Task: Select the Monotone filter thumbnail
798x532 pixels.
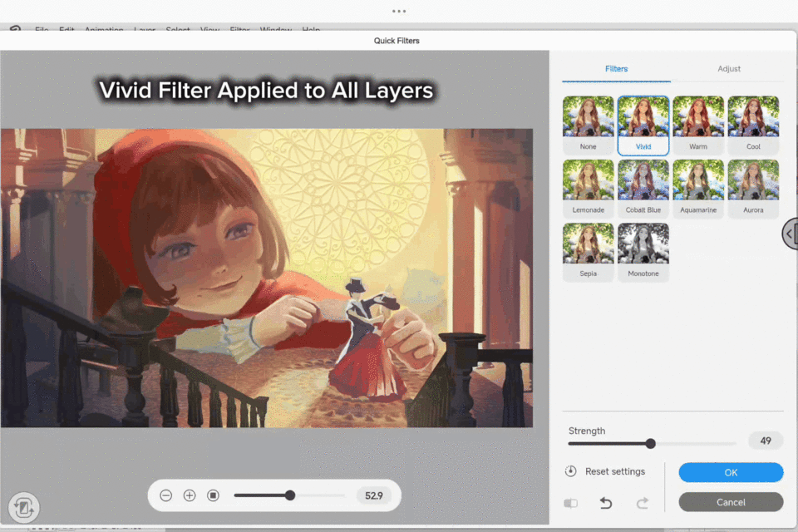Action: (x=643, y=252)
